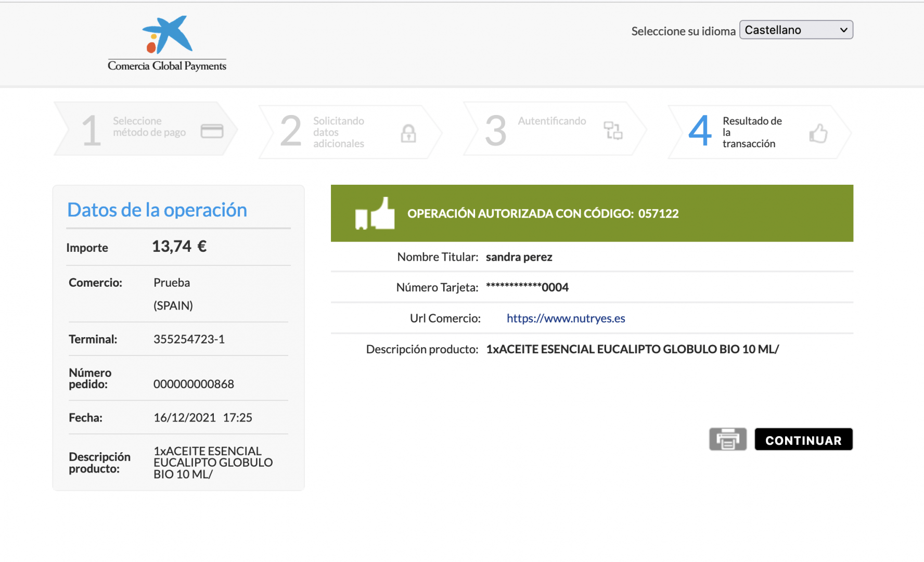Click the order number 000000000868
924x562 pixels.
click(x=194, y=384)
